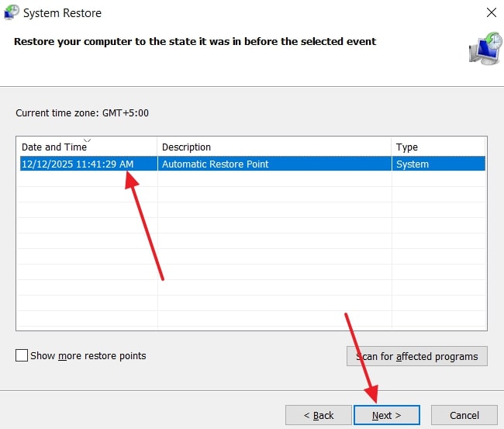Enable Show more restore points checkbox

(x=22, y=355)
